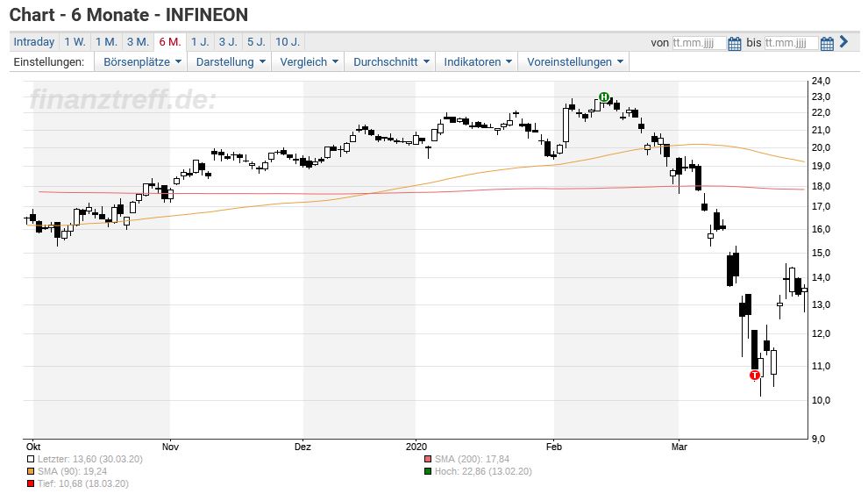Click the 'Einstellungen:' label
The image size is (868, 501).
point(49,62)
